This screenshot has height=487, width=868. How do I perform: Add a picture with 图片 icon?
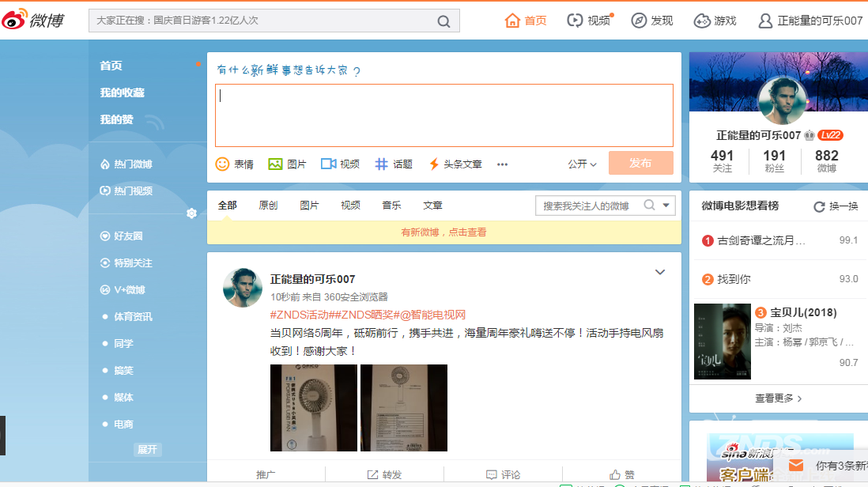pyautogui.click(x=288, y=164)
